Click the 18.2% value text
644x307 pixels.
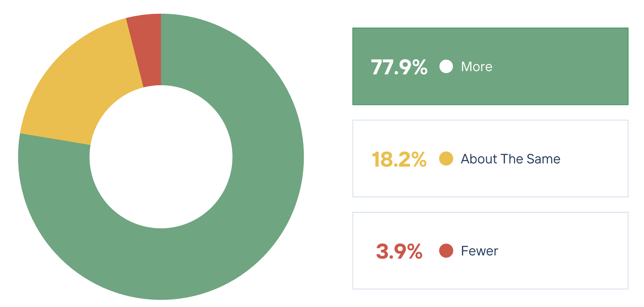(399, 159)
